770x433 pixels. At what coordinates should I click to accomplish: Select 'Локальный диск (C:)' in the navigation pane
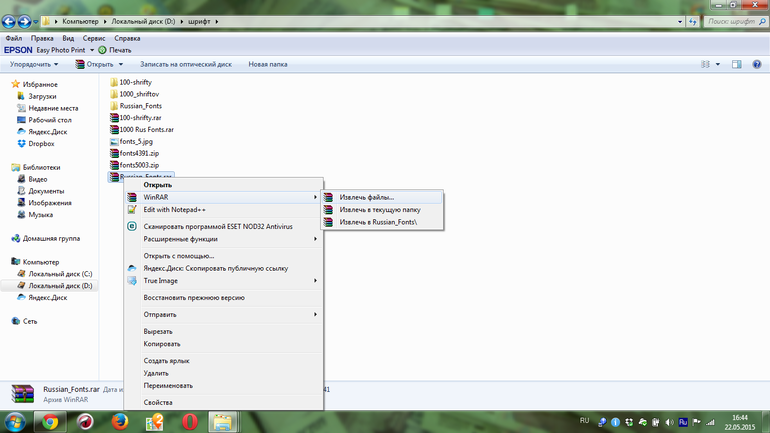[x=60, y=273]
